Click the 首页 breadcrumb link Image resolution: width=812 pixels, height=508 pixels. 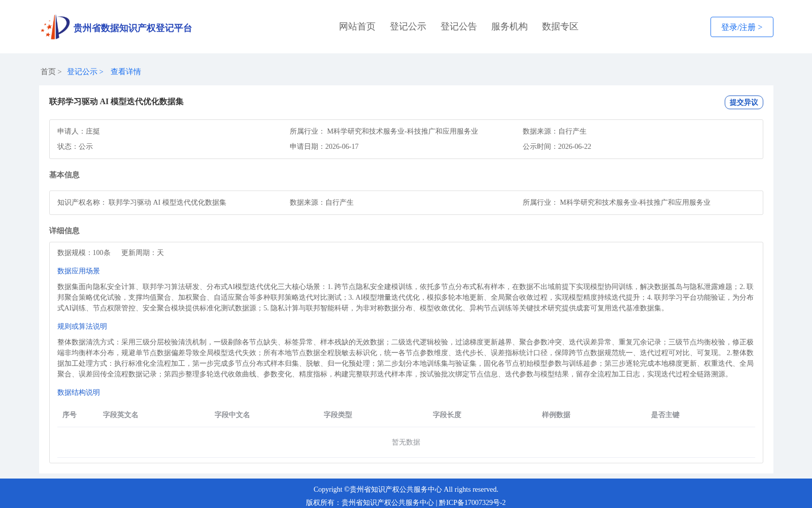click(x=48, y=72)
